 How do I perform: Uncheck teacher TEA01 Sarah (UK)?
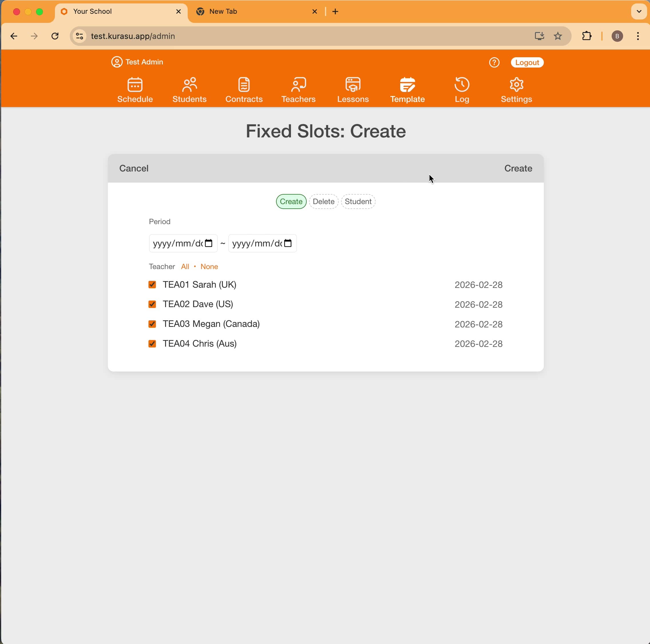(x=152, y=285)
